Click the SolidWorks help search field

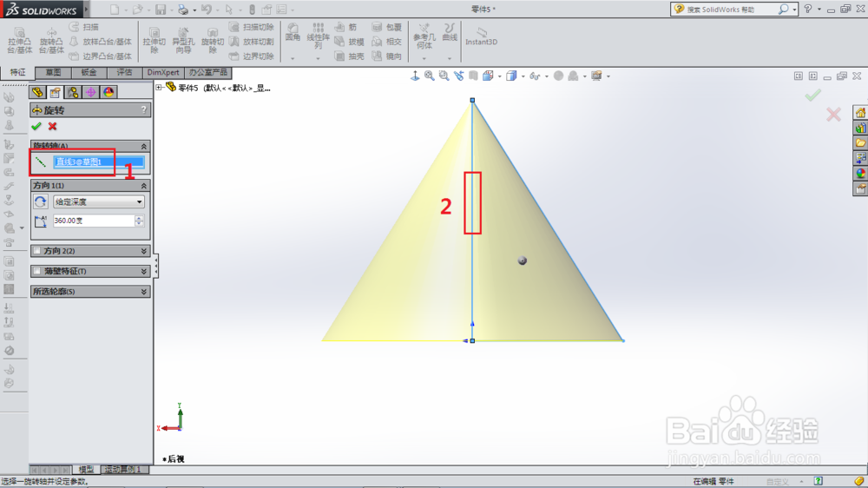(x=729, y=10)
